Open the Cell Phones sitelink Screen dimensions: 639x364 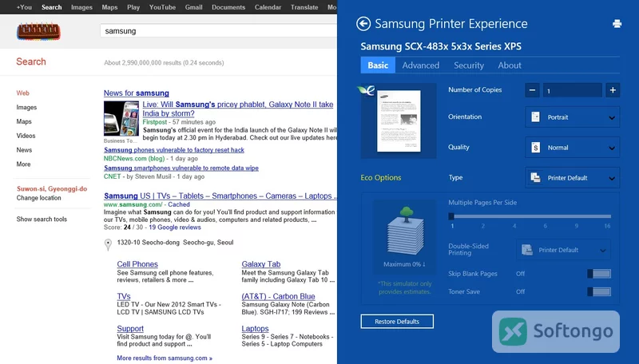coord(137,264)
